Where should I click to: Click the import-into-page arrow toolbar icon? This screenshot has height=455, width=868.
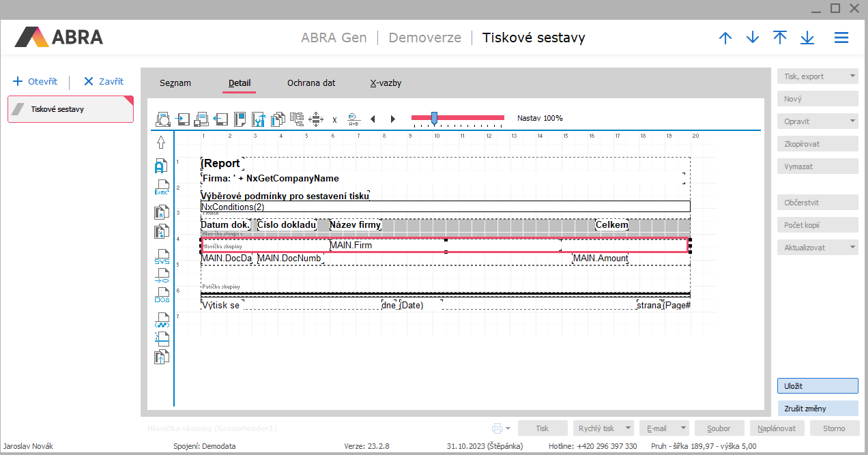click(183, 119)
